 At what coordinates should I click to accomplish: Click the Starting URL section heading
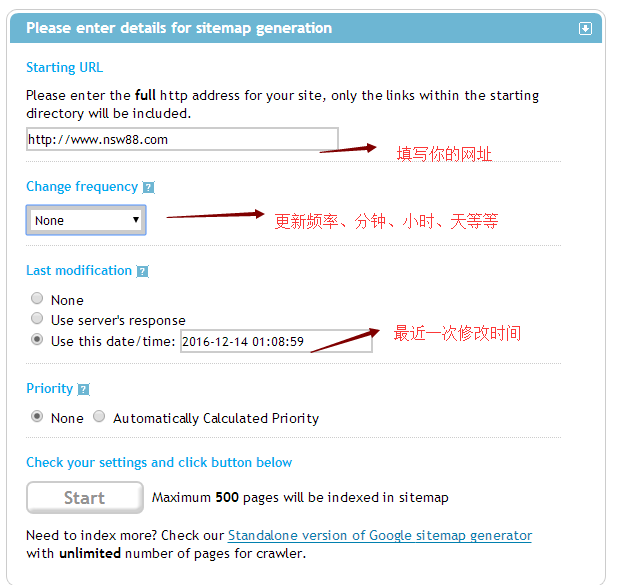64,68
